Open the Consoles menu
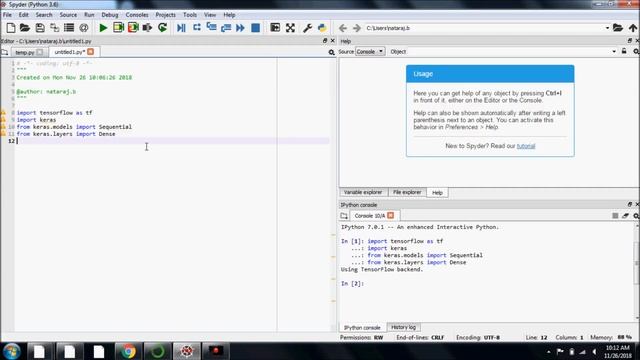 pyautogui.click(x=137, y=15)
